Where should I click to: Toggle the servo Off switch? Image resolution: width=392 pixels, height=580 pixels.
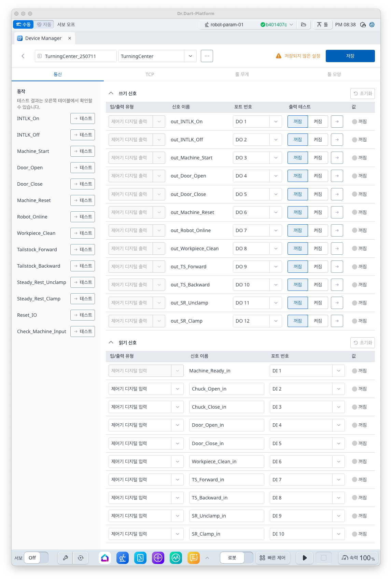point(38,558)
